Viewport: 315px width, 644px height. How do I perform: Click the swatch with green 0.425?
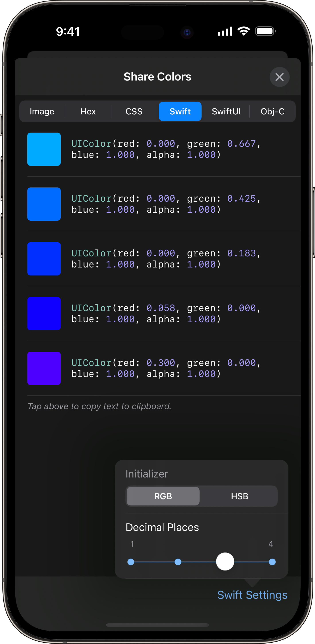44,204
